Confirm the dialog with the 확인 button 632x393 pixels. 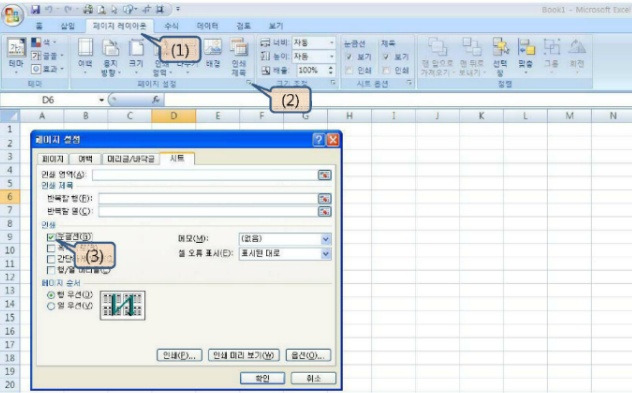(262, 378)
